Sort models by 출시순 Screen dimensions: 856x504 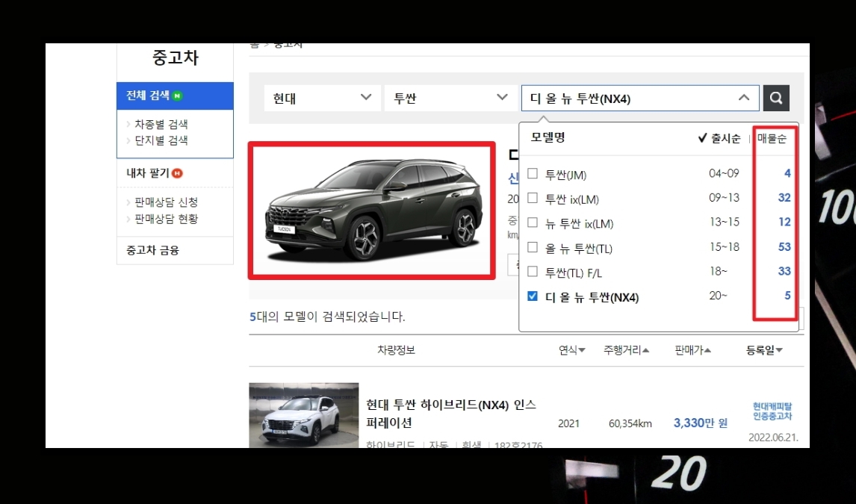pyautogui.click(x=719, y=139)
